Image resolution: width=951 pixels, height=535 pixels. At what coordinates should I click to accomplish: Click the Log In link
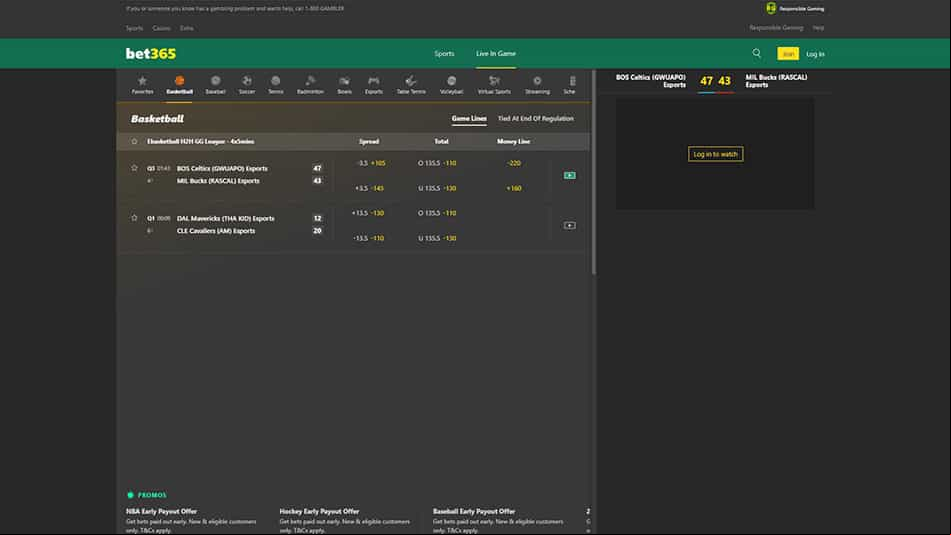click(815, 54)
